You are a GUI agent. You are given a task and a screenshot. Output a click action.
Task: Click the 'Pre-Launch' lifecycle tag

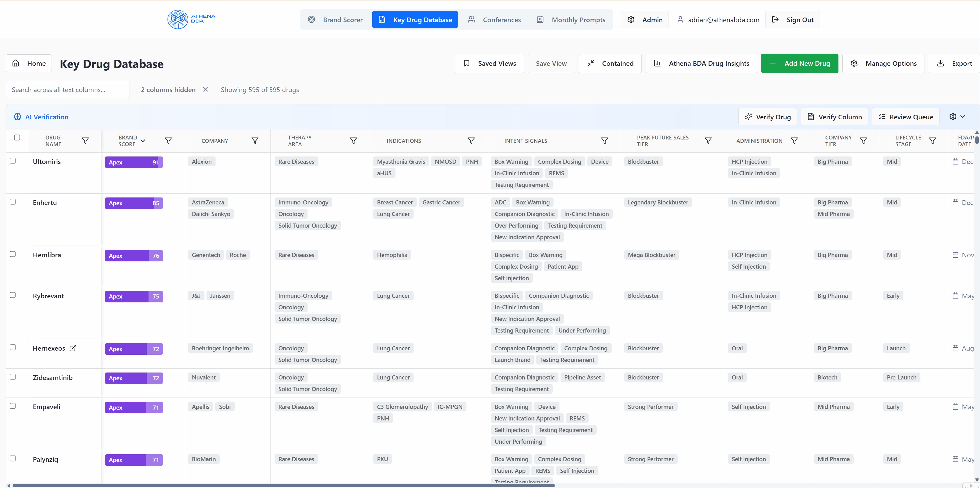coord(902,377)
